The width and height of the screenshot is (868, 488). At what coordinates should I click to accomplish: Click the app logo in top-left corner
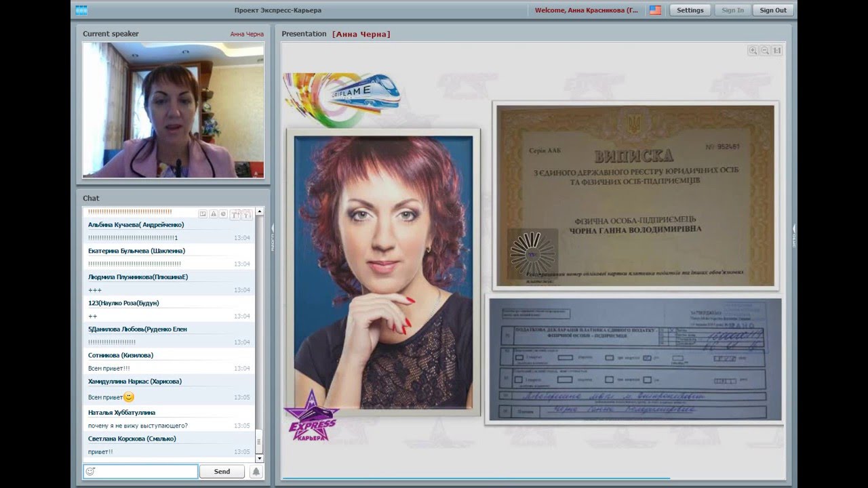pyautogui.click(x=81, y=10)
